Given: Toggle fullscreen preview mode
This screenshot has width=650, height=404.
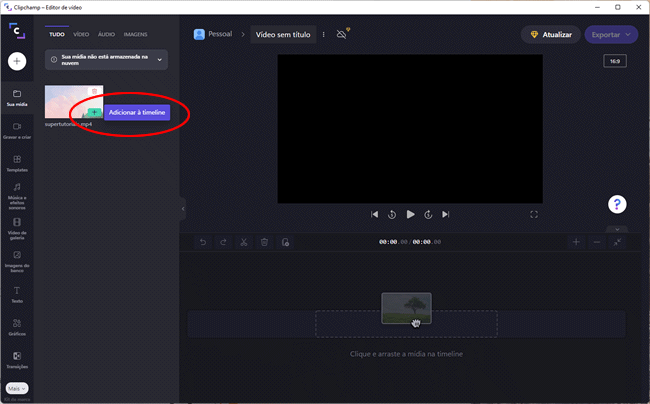Looking at the screenshot, I should (534, 214).
